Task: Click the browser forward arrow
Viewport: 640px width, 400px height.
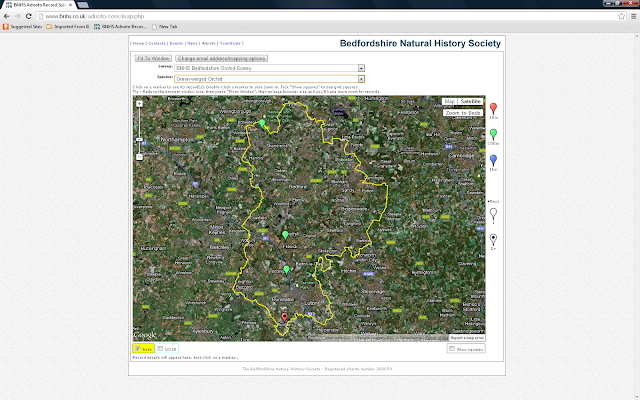Action: coord(18,16)
